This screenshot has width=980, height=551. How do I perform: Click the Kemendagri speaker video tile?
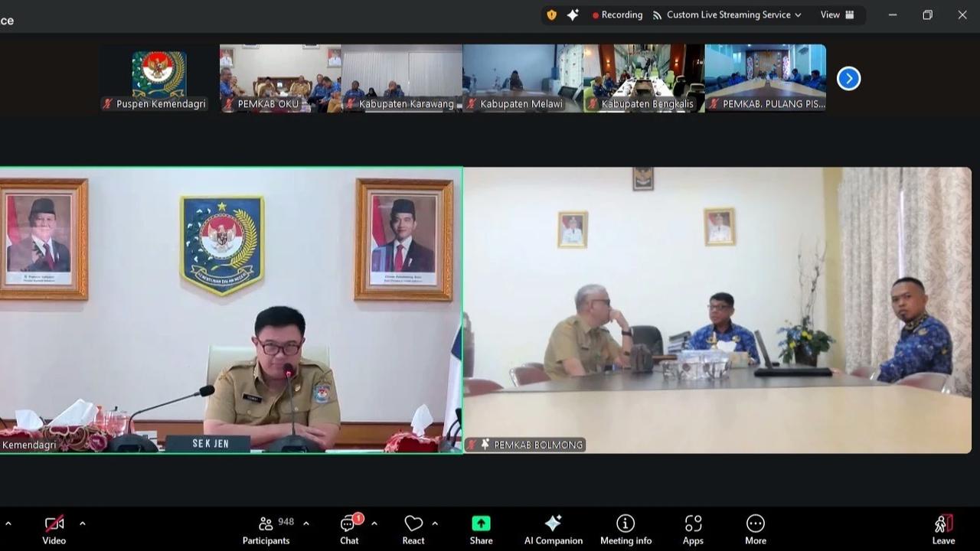pos(230,311)
